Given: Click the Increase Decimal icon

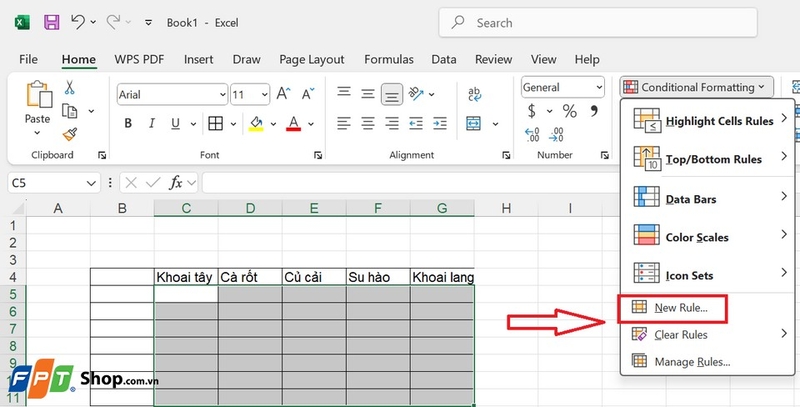Looking at the screenshot, I should tap(532, 135).
